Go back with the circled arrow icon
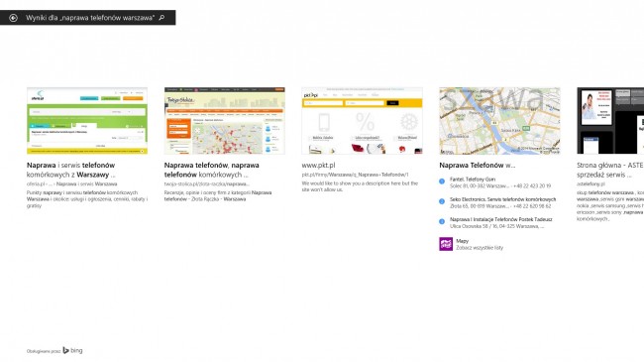 coord(13,18)
